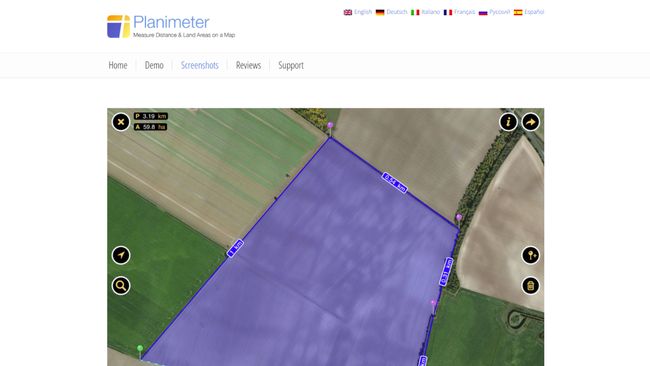Viewport: 650px width, 366px height.
Task: Switch language to Italiano
Action: [431, 12]
